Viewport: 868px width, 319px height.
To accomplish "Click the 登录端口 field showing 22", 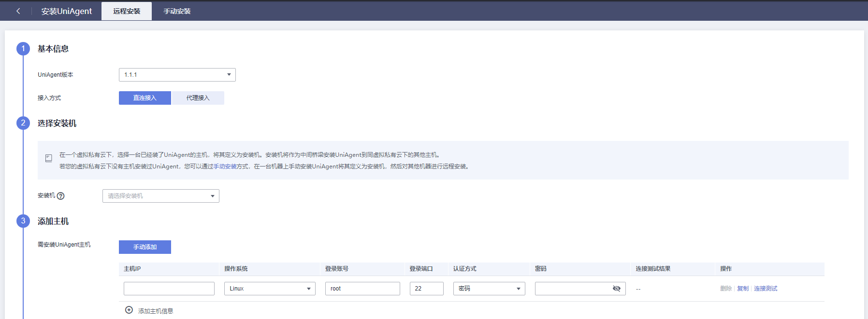I will coord(427,289).
